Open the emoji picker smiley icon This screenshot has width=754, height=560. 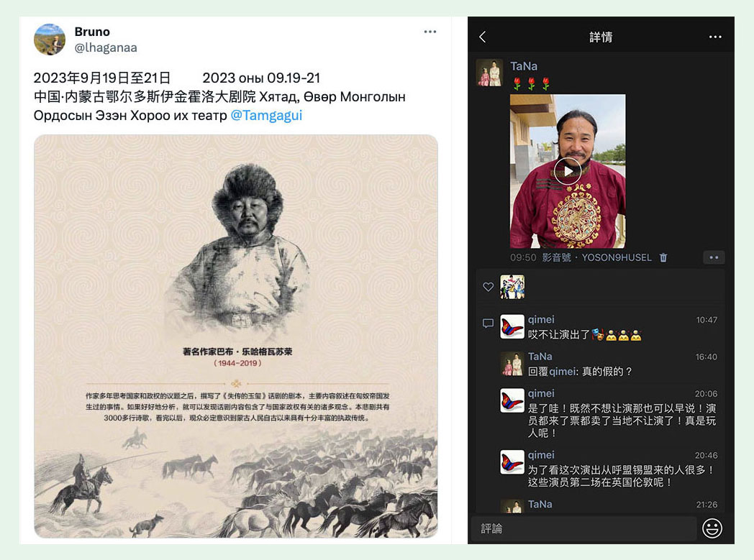pyautogui.click(x=712, y=528)
